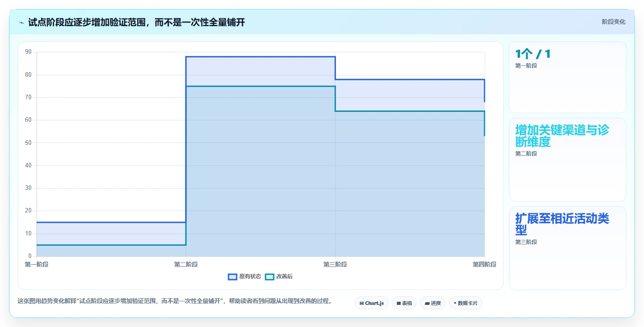644x327 pixels.
Task: Click the y-axis value 10
Action: (28, 234)
